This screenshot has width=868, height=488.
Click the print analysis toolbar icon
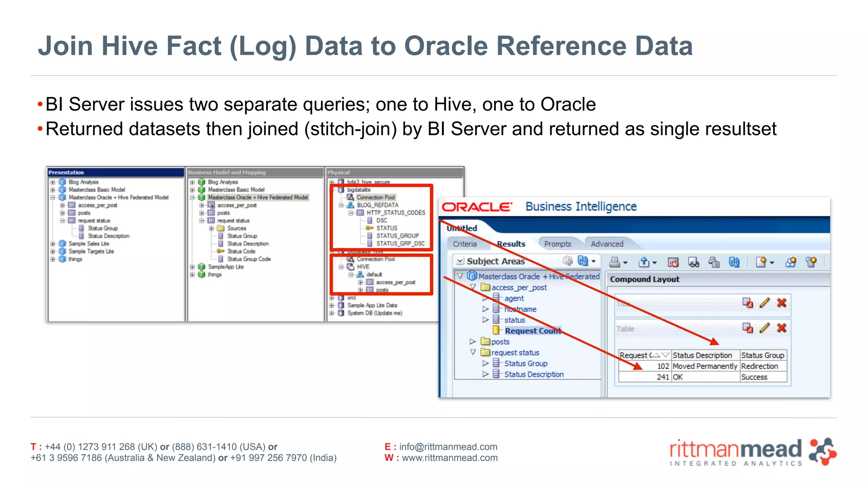pos(615,262)
